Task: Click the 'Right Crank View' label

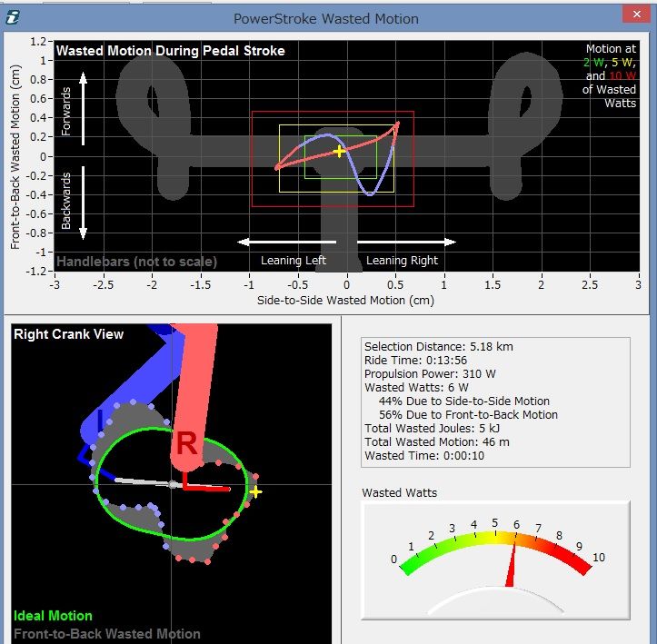Action: pyautogui.click(x=69, y=334)
